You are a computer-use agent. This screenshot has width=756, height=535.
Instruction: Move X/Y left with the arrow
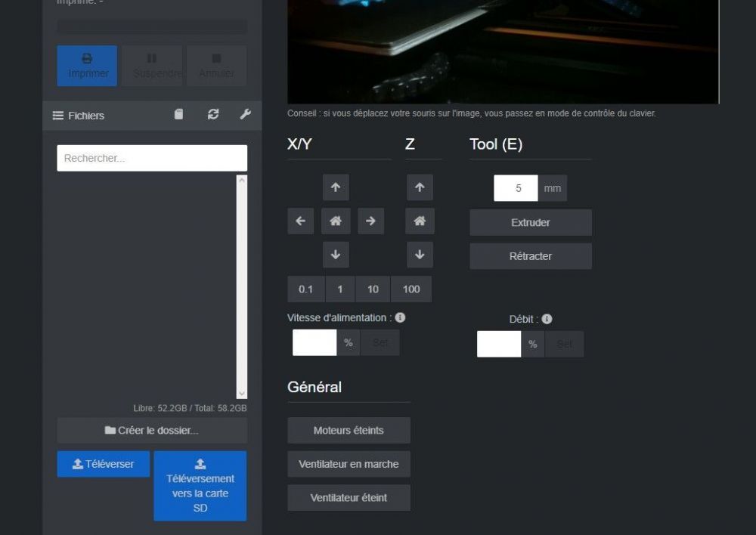pyautogui.click(x=300, y=221)
